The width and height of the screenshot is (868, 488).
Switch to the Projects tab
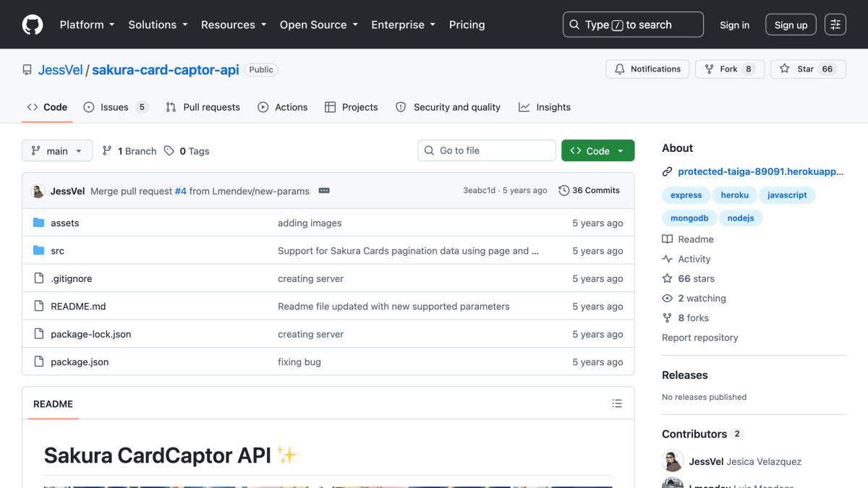click(352, 107)
